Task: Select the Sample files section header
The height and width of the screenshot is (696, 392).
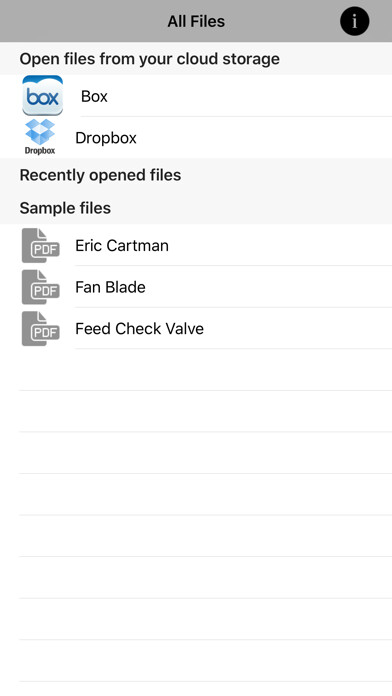Action: point(65,208)
